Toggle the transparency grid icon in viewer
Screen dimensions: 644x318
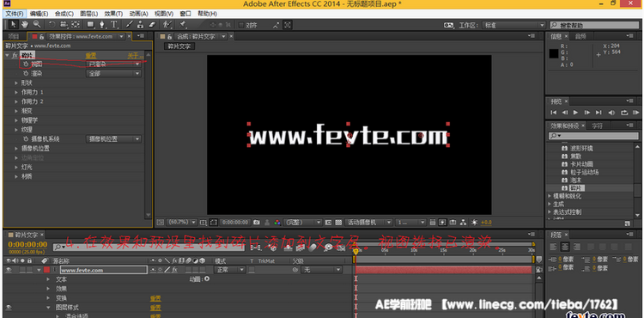[338, 223]
